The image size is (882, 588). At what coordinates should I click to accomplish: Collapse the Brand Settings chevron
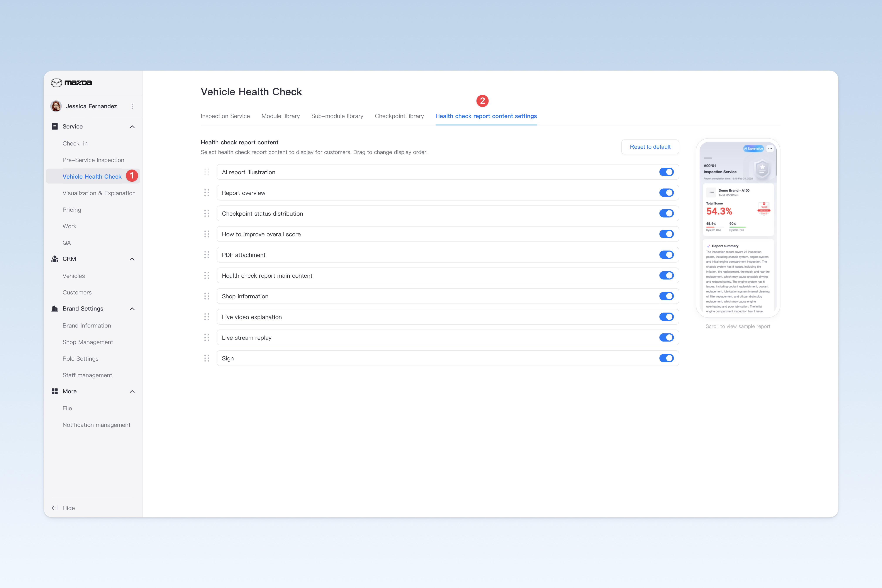(132, 309)
